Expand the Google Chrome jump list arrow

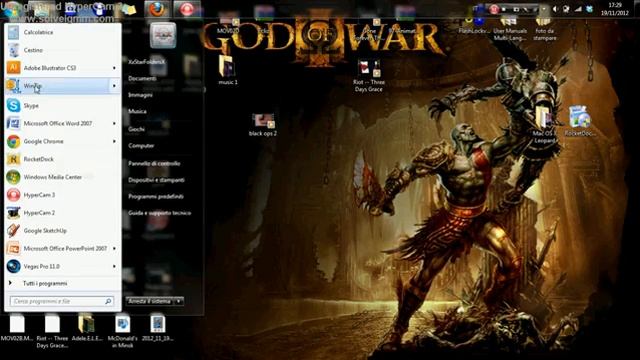point(114,141)
